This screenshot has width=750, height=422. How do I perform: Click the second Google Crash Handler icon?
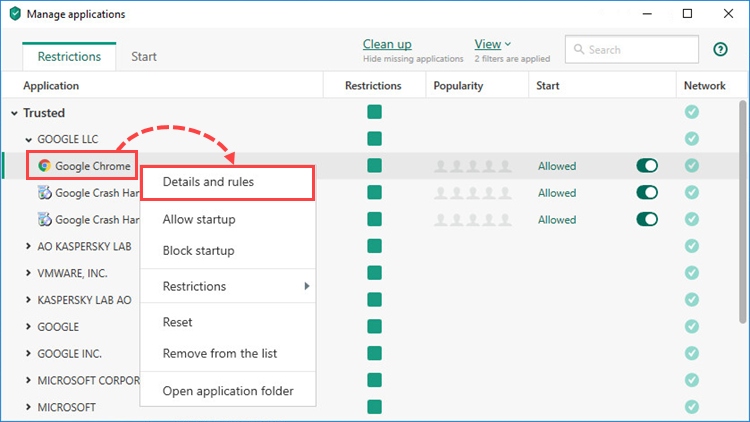pos(44,220)
